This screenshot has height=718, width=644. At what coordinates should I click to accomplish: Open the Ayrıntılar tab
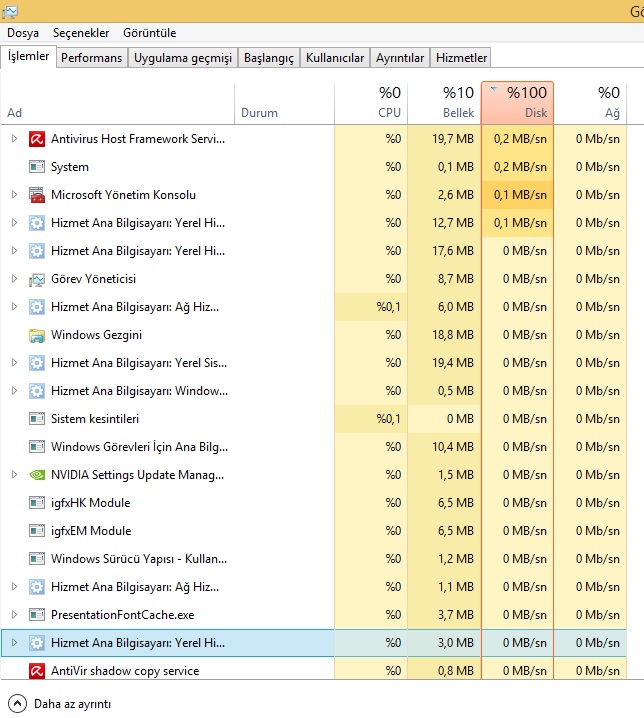400,58
